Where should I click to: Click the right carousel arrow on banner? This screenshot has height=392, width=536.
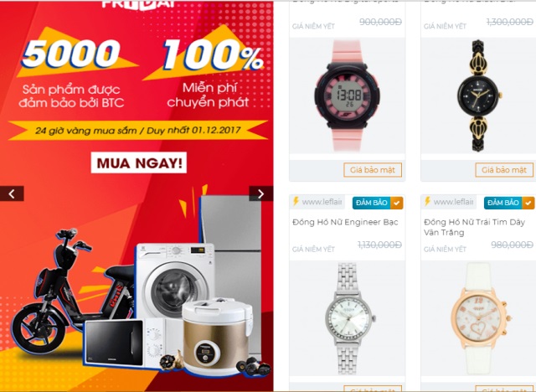point(260,193)
